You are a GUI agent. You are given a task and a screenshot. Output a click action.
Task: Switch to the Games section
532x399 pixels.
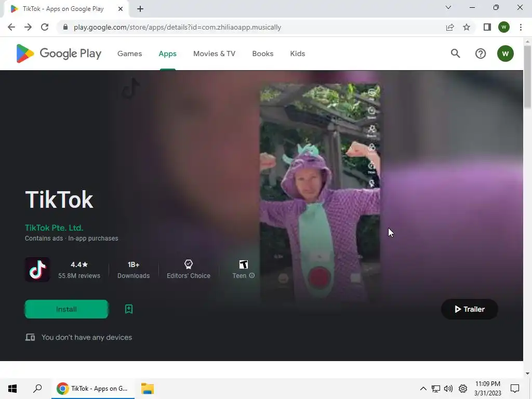[x=129, y=54]
